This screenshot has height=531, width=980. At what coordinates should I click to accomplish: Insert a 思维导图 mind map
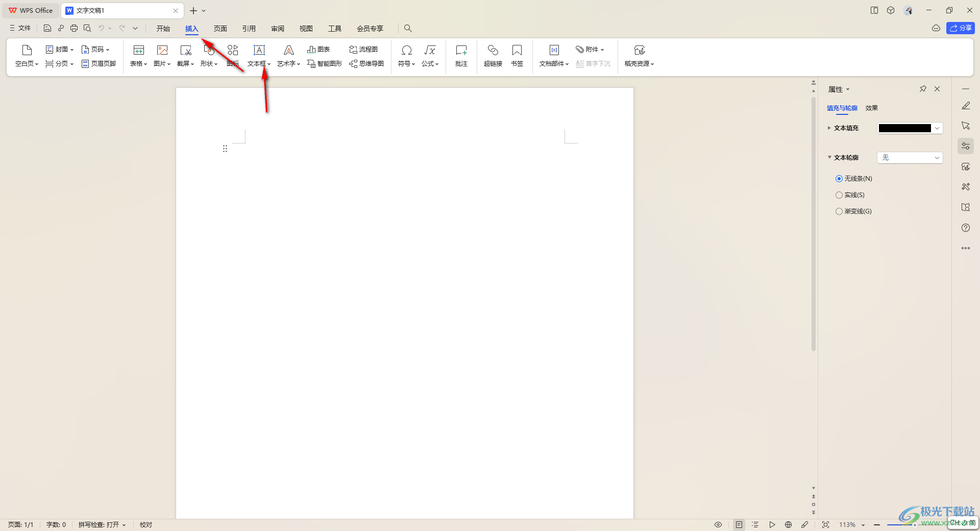(x=366, y=63)
